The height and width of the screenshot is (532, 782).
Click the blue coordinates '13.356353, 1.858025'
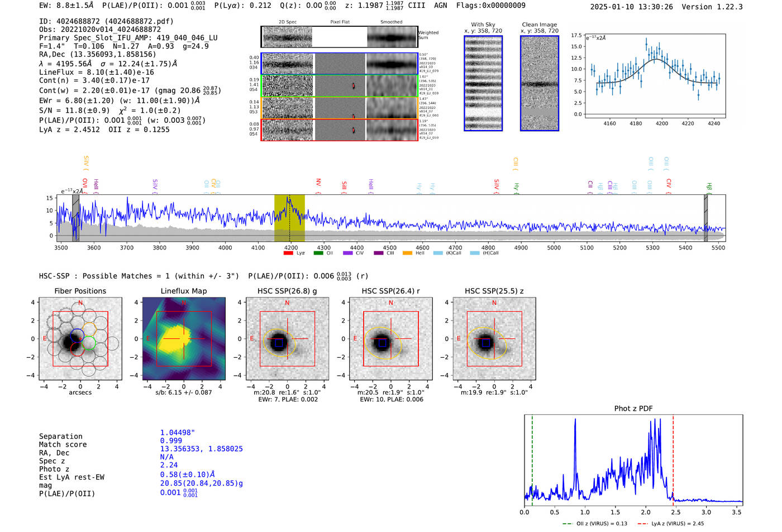(x=202, y=449)
